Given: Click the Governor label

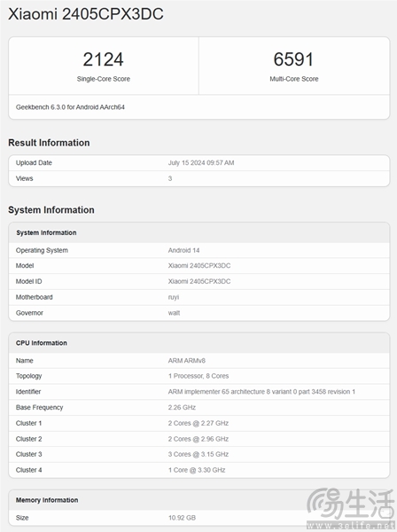Looking at the screenshot, I should pos(29,313).
